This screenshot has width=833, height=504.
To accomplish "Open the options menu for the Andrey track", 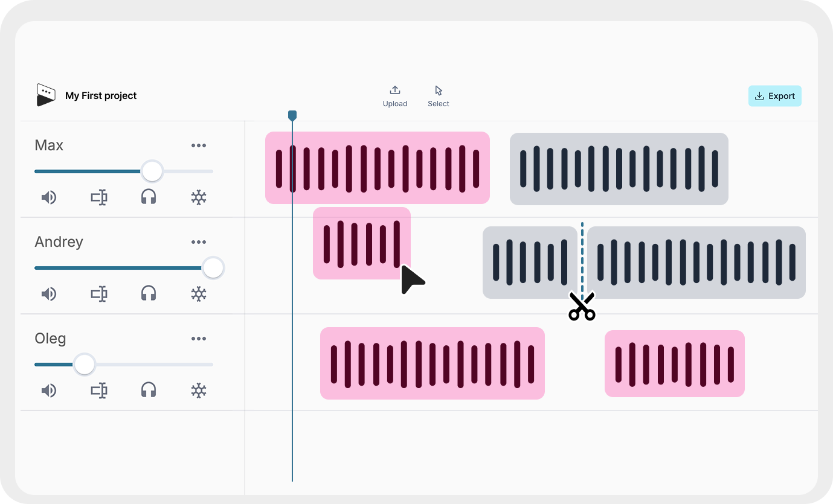I will pyautogui.click(x=199, y=241).
